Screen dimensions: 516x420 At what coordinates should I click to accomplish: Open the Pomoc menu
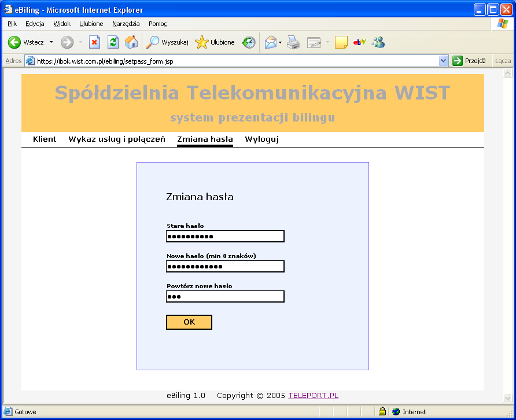coord(157,24)
